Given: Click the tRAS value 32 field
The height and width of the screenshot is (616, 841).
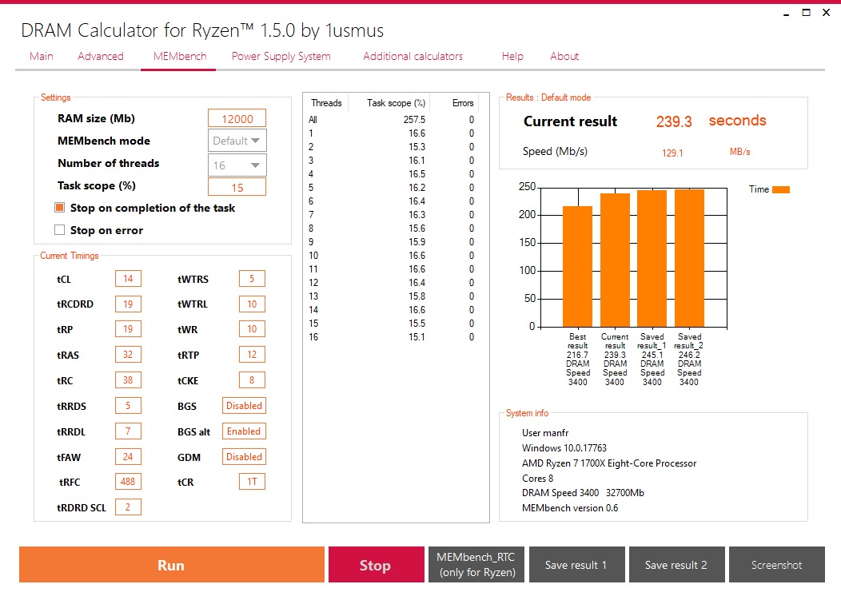Looking at the screenshot, I should (x=128, y=355).
